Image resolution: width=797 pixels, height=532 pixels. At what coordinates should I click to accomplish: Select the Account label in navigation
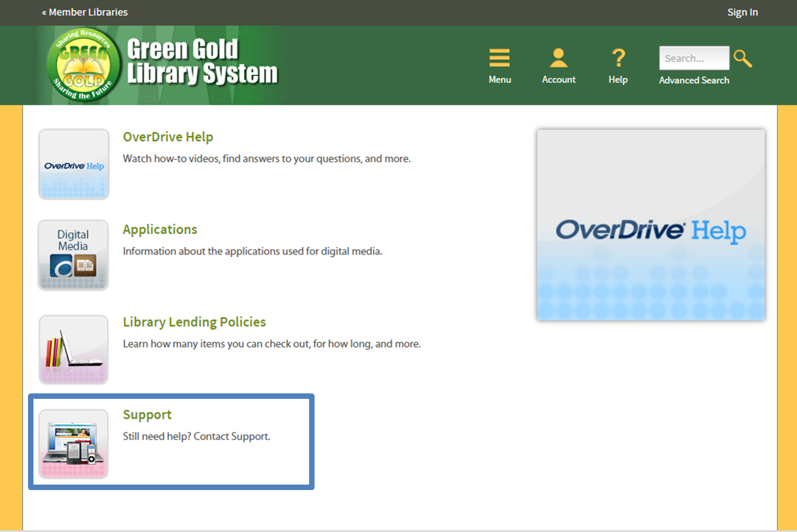tap(558, 79)
